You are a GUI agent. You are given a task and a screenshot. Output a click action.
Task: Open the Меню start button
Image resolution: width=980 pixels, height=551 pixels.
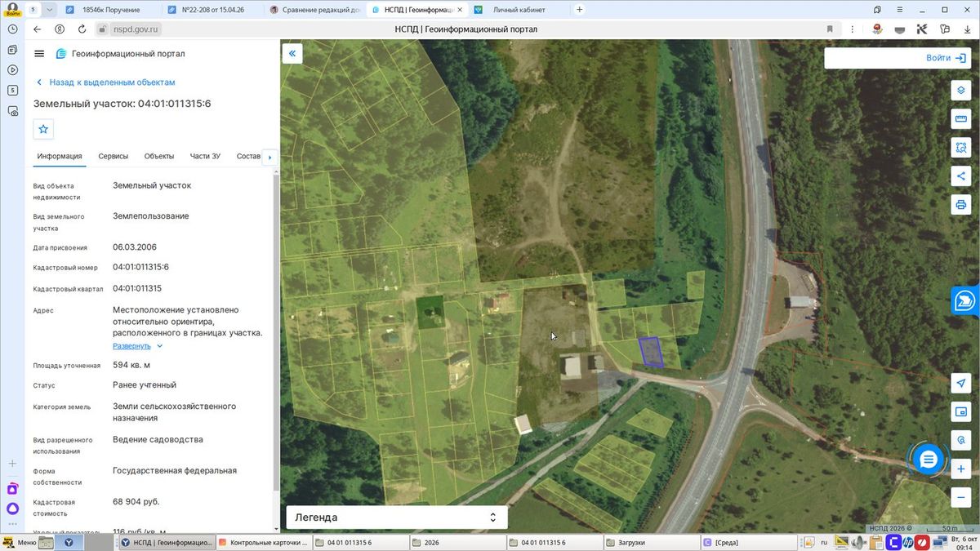[x=20, y=542]
